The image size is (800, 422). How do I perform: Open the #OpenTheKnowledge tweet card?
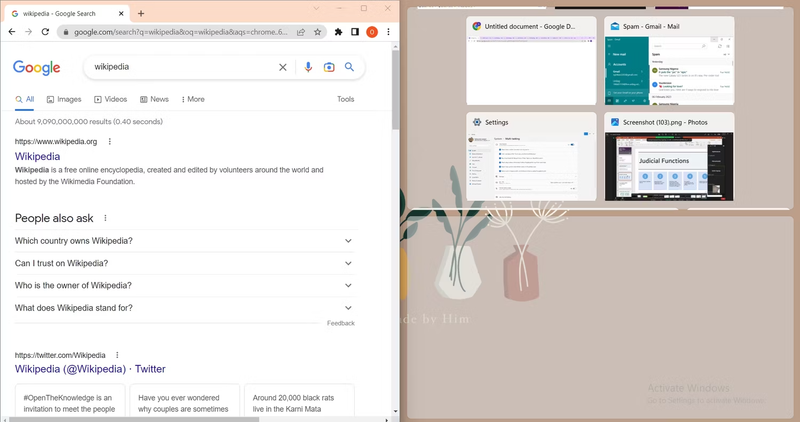pyautogui.click(x=70, y=403)
